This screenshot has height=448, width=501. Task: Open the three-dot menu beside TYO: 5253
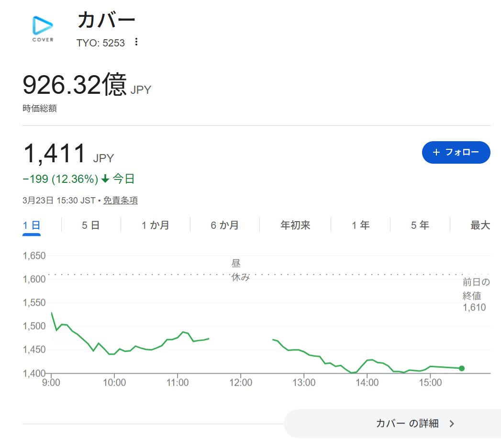point(136,43)
